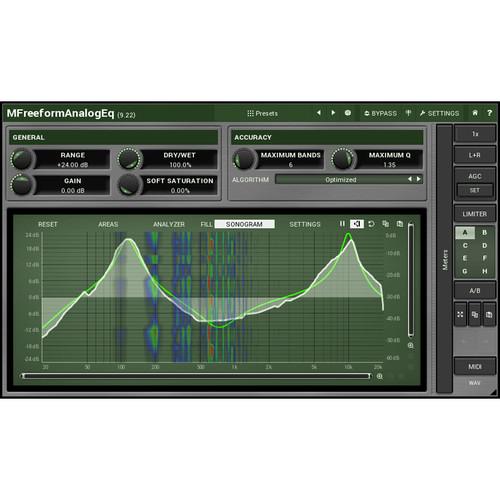Open analyzer SETTINGS in graph toolbar
This screenshot has width=500, height=500.
point(305,224)
